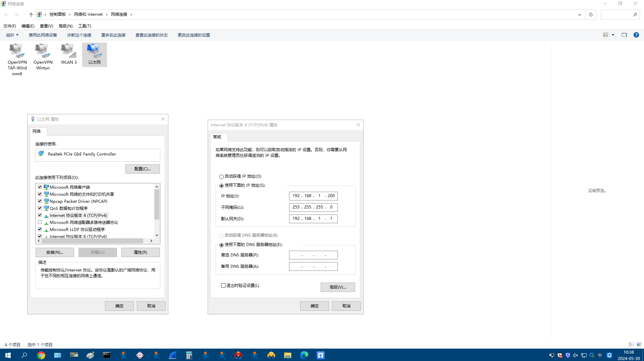Image resolution: width=644 pixels, height=361 pixels.
Task: Open the Advanced (高级) menu
Action: point(65,26)
